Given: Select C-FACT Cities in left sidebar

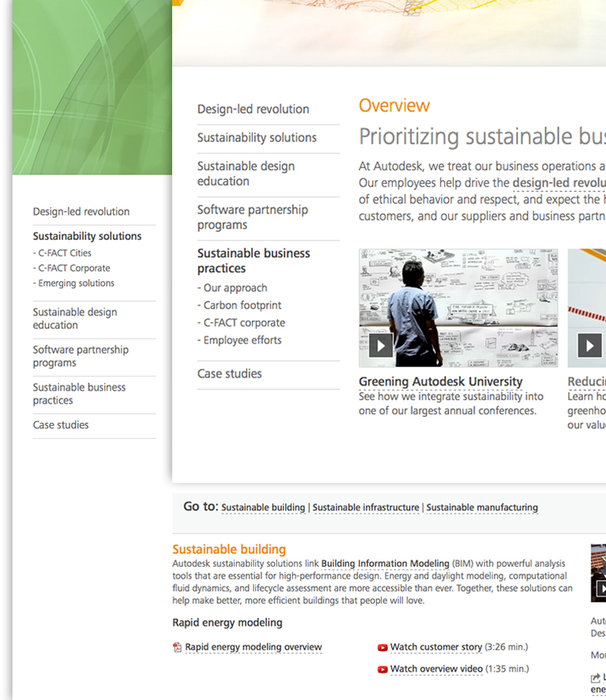Looking at the screenshot, I should click(65, 253).
